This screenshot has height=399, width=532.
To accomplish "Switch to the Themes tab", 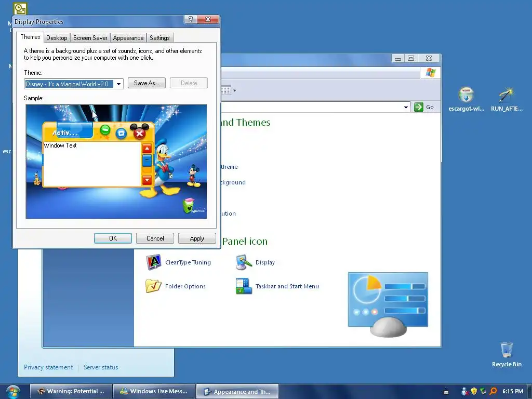I will point(30,37).
